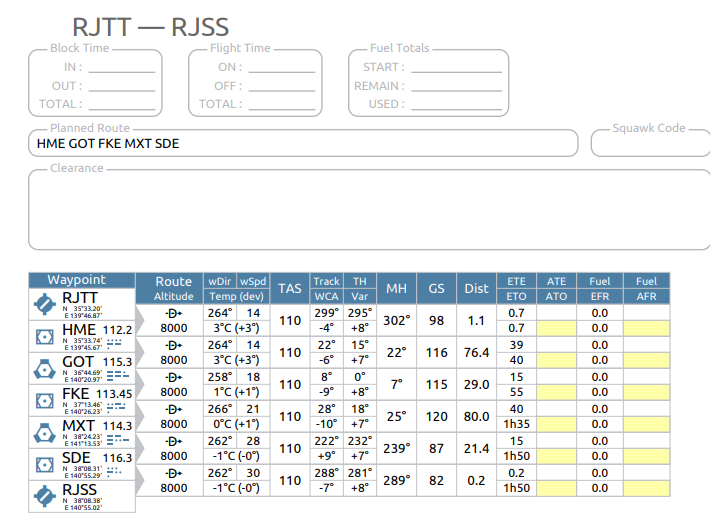Click the MH column header
This screenshot has width=710, height=523.
point(396,288)
